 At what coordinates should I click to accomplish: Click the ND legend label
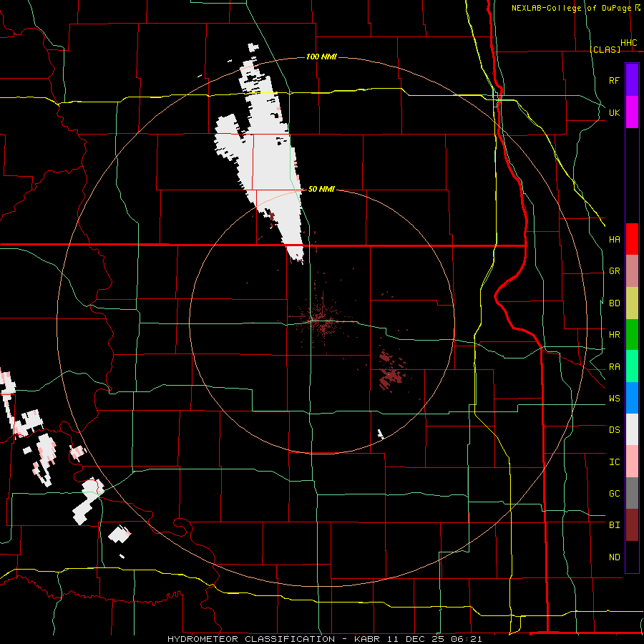point(614,557)
